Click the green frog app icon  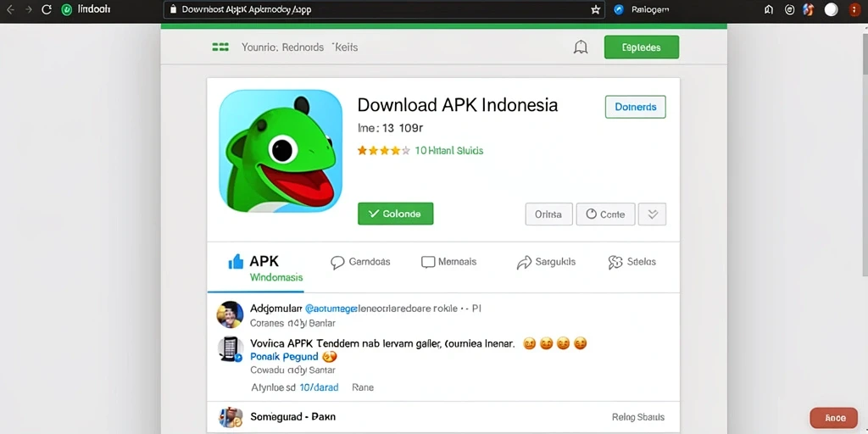pos(281,151)
